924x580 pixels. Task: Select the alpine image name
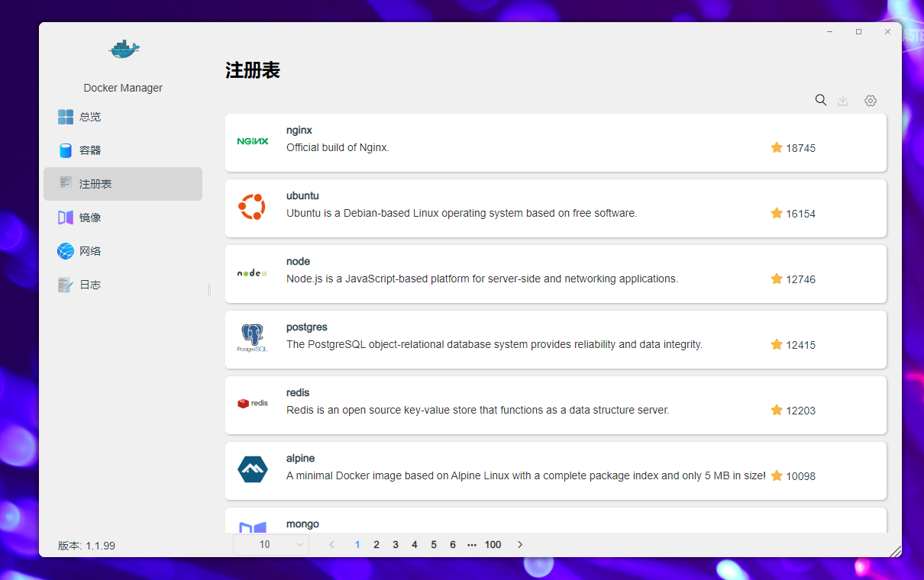pos(301,459)
